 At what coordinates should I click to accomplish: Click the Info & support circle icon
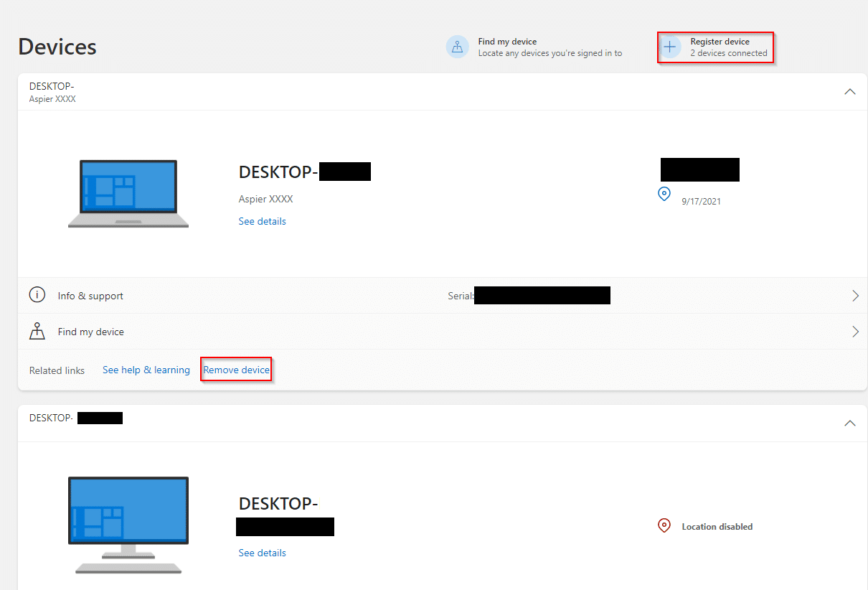(x=37, y=295)
